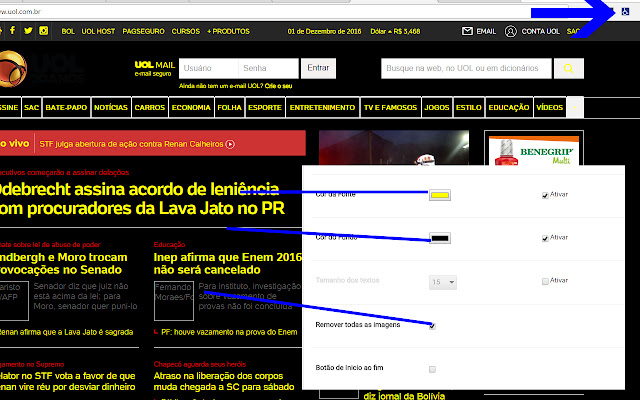Click the CURSOS link
This screenshot has height=400, width=640.
pos(186,31)
